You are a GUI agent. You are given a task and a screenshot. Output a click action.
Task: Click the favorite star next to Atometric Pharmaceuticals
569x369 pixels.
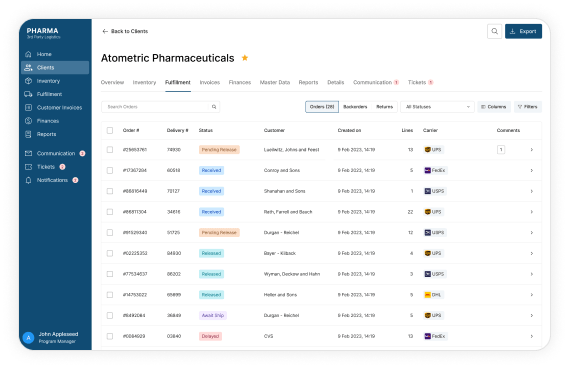[245, 58]
